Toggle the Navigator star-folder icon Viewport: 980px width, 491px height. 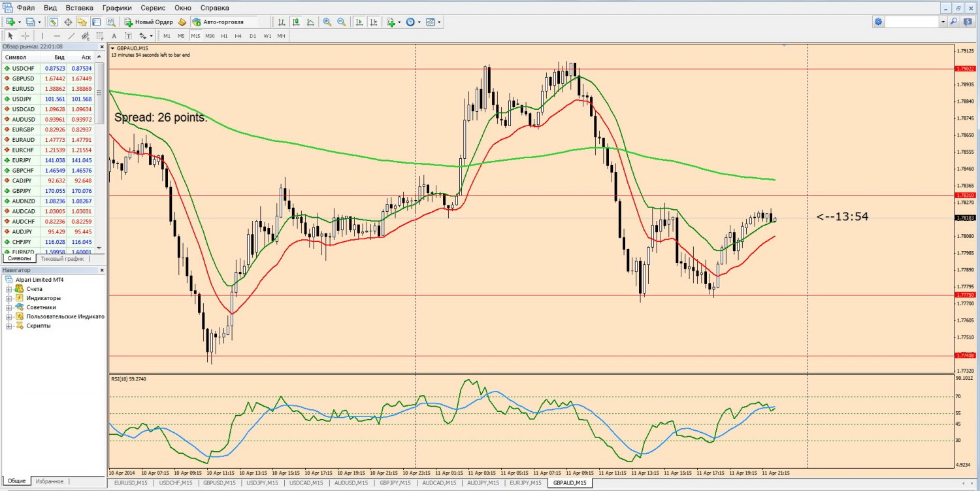coord(82,22)
